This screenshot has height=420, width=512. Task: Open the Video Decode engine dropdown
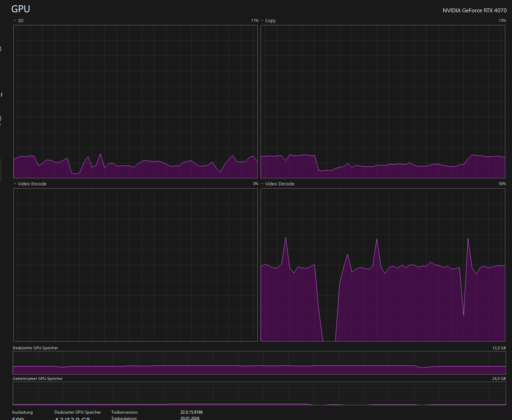(277, 184)
